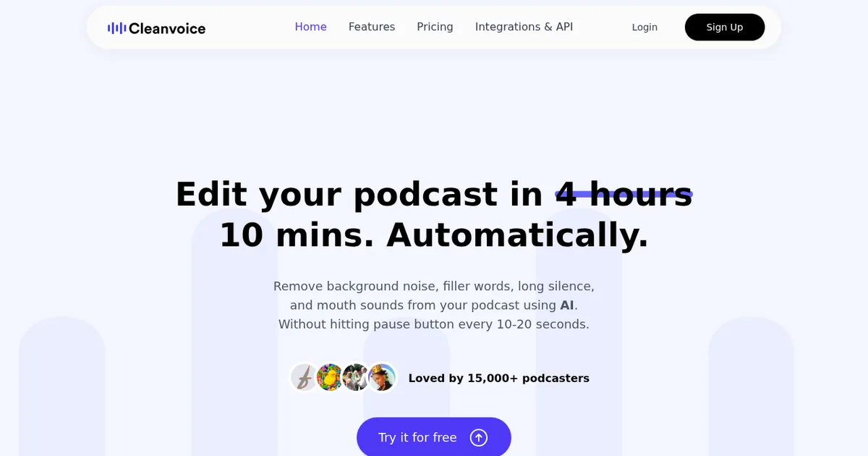Click the bold 'AI' word in description
Viewport: 868px width, 456px height.
[x=567, y=305]
